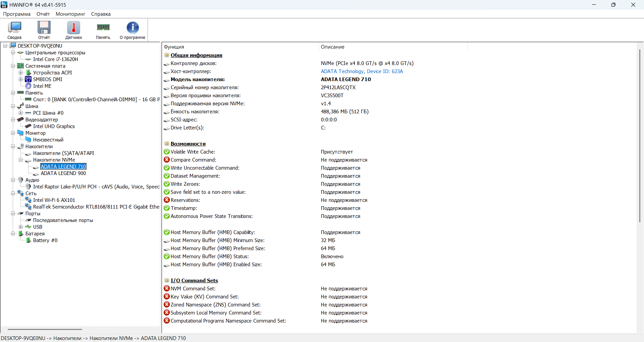Select RealTek Semiconductor RTL8168/8111 adapter
644x342 pixels.
pyautogui.click(x=96, y=207)
